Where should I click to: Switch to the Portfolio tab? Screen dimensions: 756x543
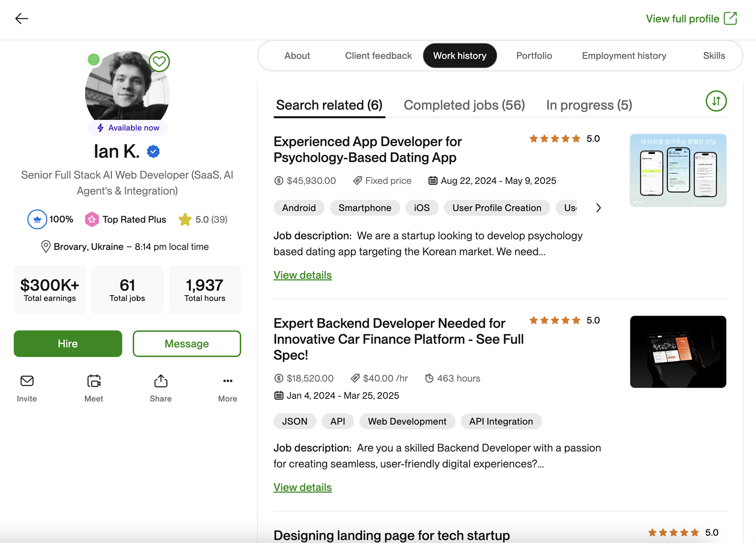pos(534,55)
